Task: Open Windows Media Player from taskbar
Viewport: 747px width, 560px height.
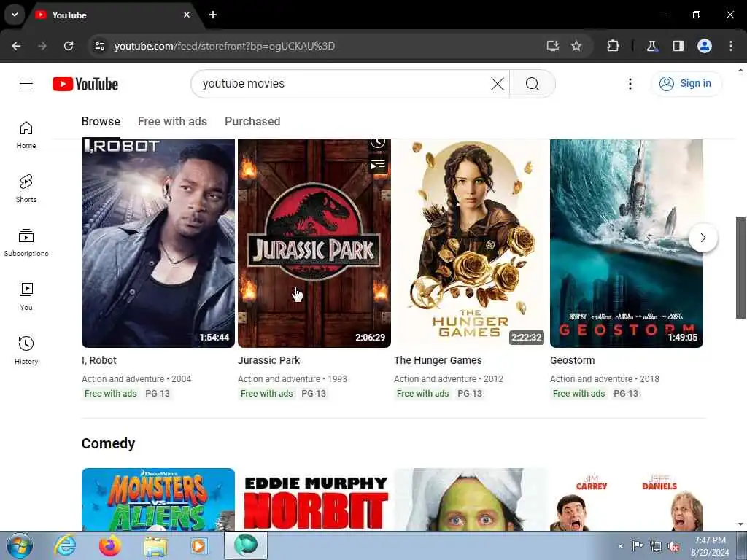Action: [200, 545]
